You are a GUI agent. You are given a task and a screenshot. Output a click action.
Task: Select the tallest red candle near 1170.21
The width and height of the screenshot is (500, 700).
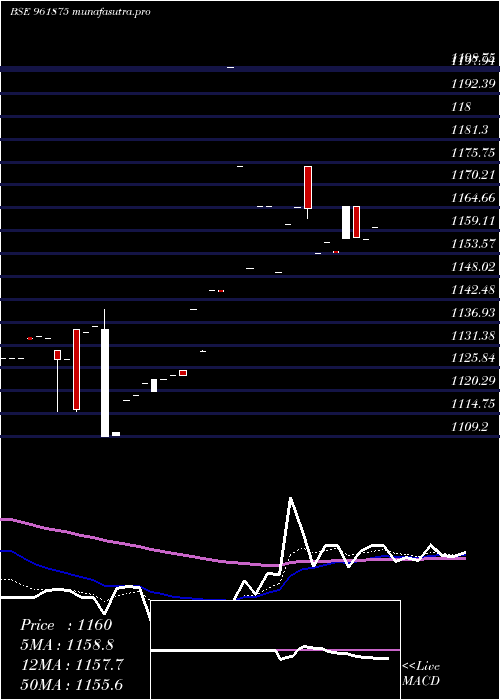[x=308, y=187]
